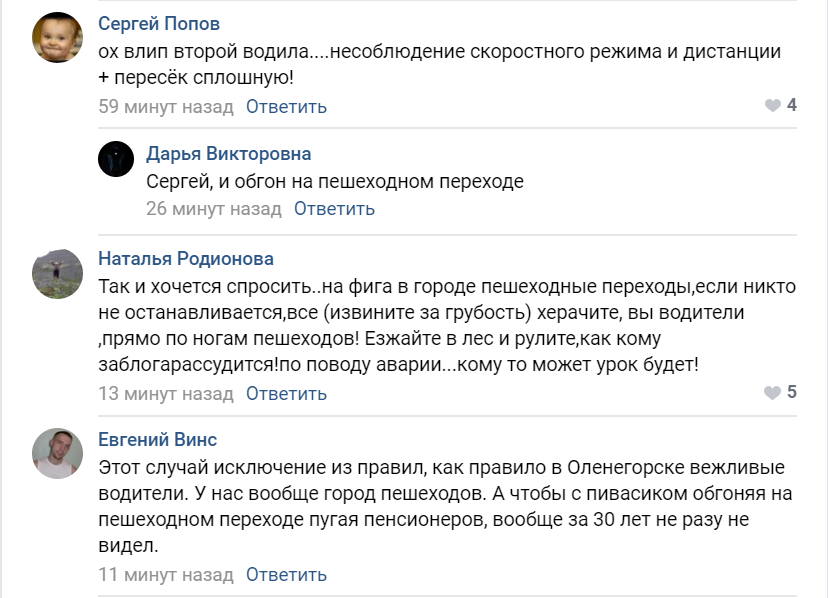Click the '13 минут назад' timestamp

coord(165,394)
